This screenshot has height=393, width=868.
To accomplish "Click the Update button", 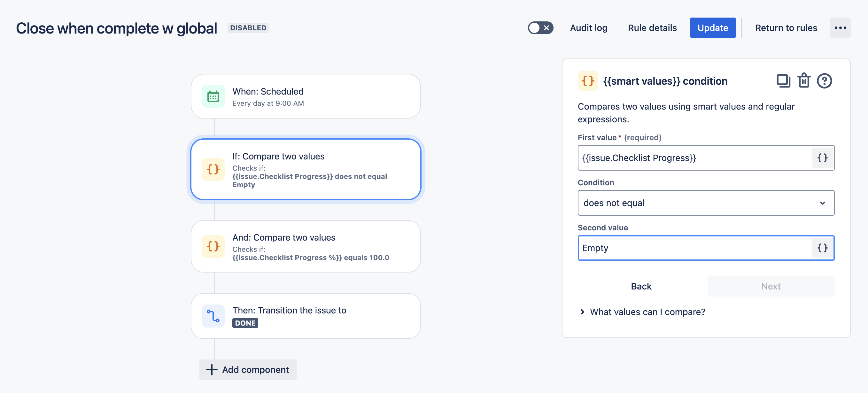I will (712, 28).
